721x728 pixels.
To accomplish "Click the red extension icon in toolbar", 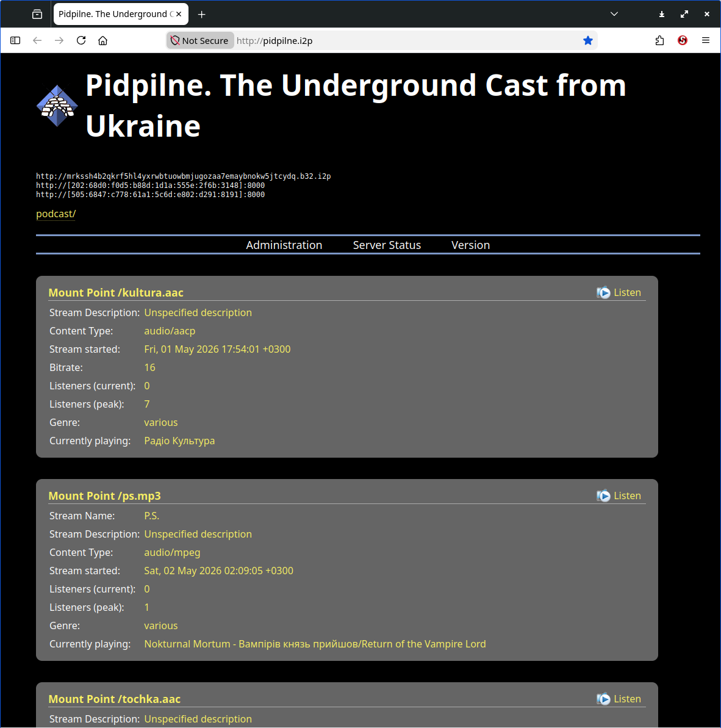I will coord(683,40).
